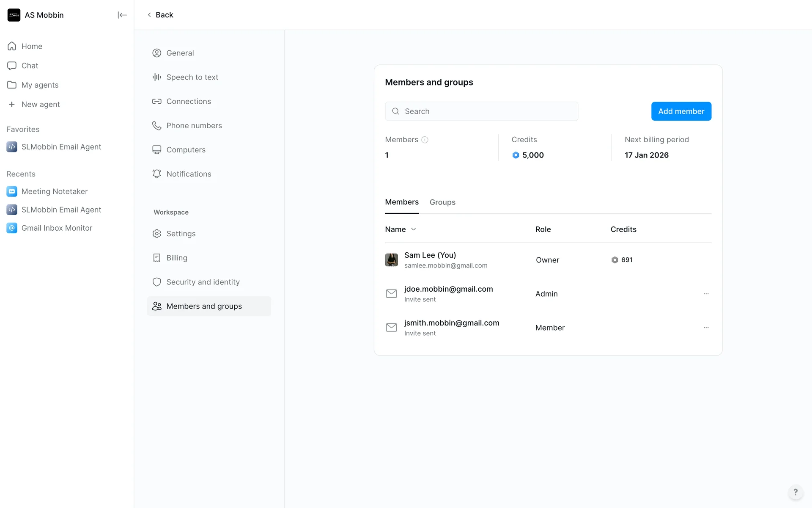Open options menu for jdoe.mobbin@gmail.com

[x=706, y=294]
